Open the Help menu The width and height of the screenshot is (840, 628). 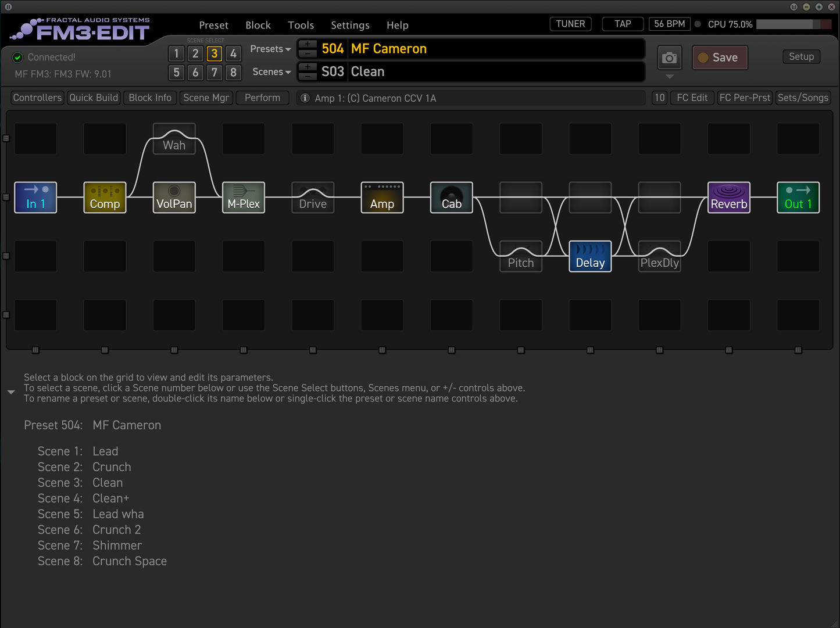[398, 25]
